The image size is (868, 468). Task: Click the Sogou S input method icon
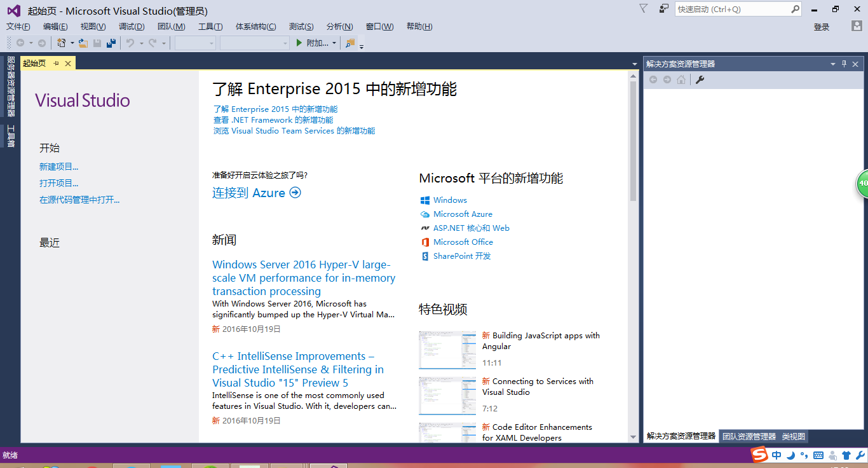(x=759, y=455)
